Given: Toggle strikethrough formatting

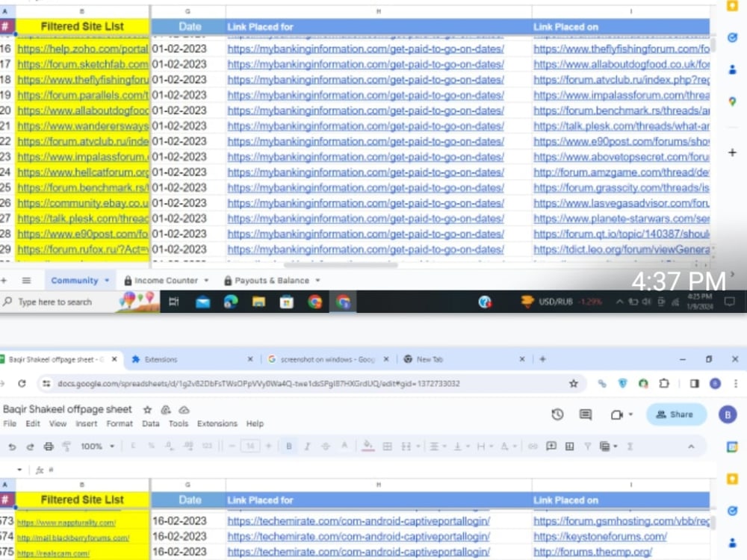Looking at the screenshot, I should click(326, 447).
